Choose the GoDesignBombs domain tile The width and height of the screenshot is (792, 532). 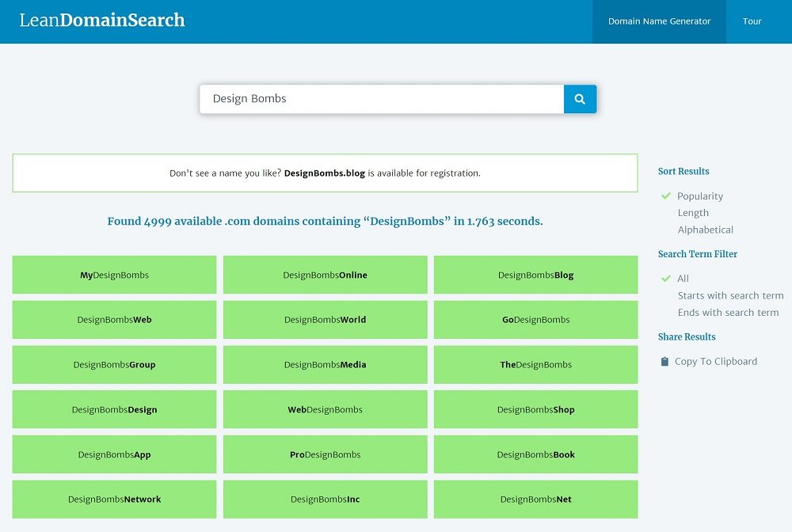[535, 320]
